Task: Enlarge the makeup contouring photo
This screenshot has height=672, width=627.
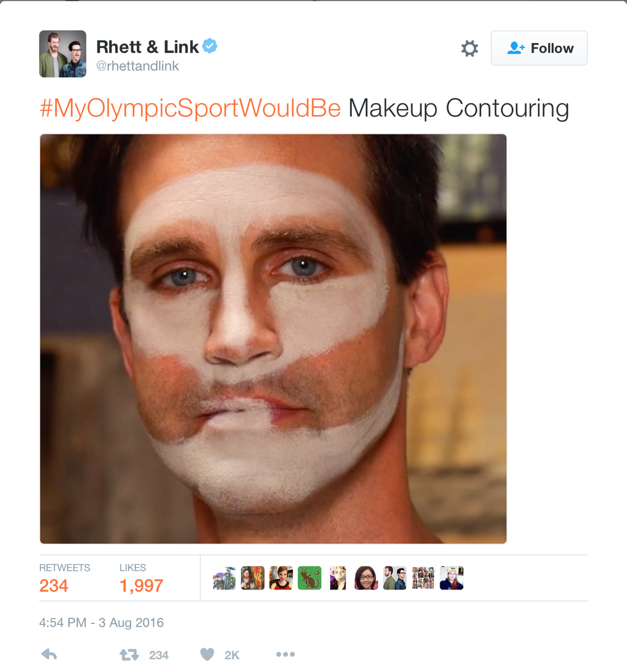Action: pyautogui.click(x=273, y=339)
